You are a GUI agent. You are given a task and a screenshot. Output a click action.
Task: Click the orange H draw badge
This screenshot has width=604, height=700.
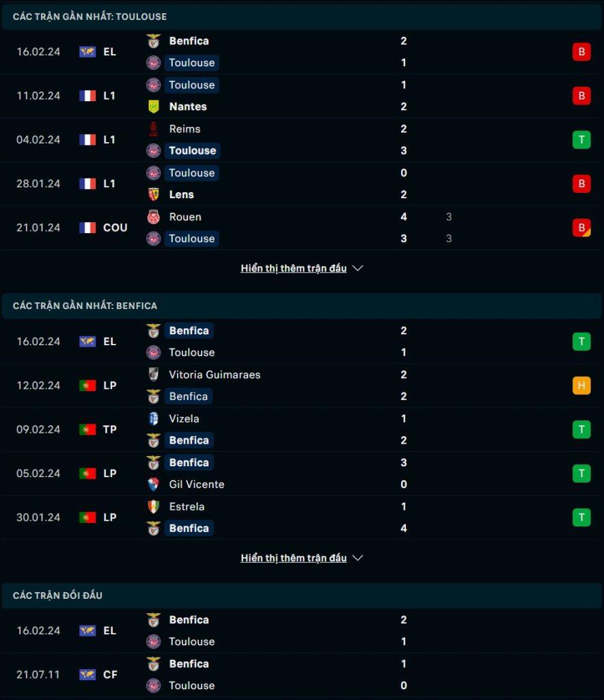click(581, 386)
